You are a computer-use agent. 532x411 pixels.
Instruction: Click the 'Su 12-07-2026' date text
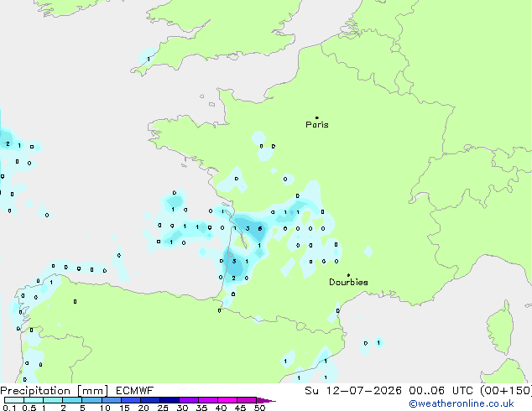[x=353, y=391]
